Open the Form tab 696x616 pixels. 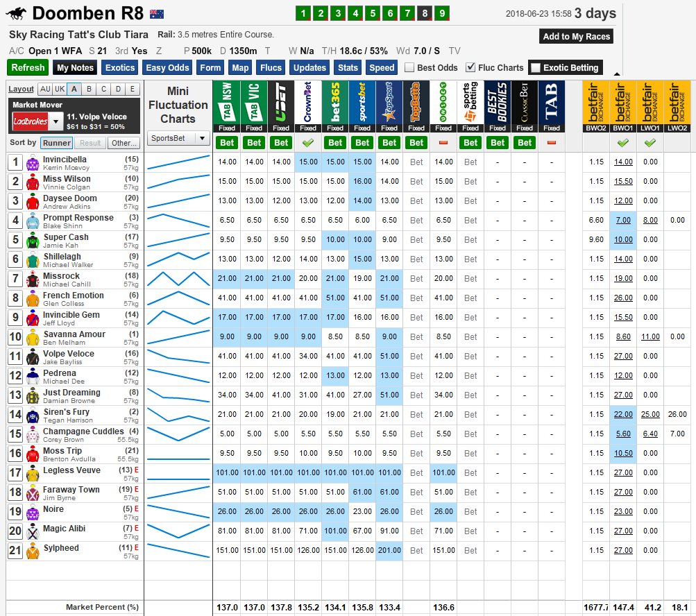(210, 67)
